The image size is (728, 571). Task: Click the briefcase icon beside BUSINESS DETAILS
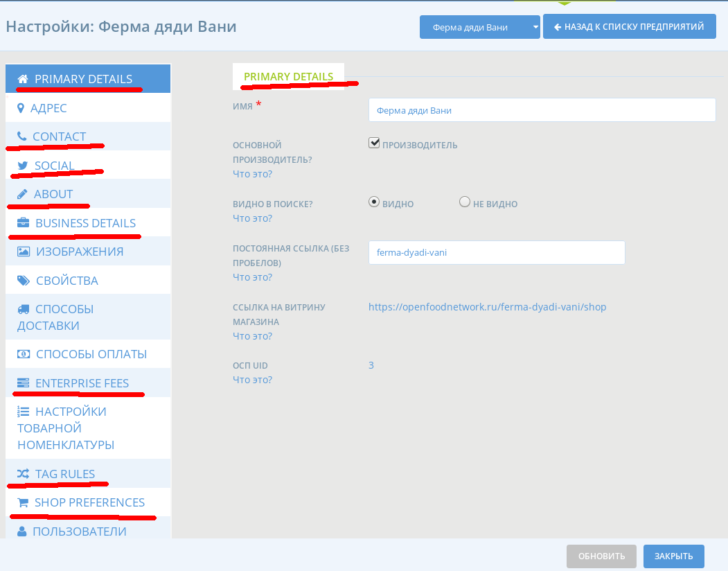point(24,222)
